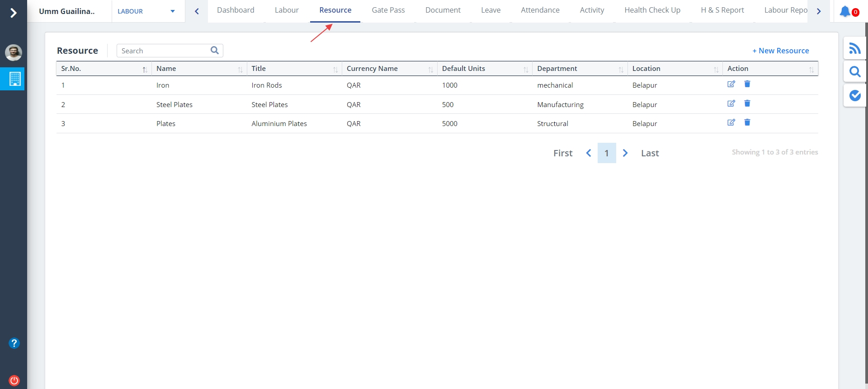Screen dimensions: 868x389
Task: Click the edit icon for Iron row
Action: [731, 84]
